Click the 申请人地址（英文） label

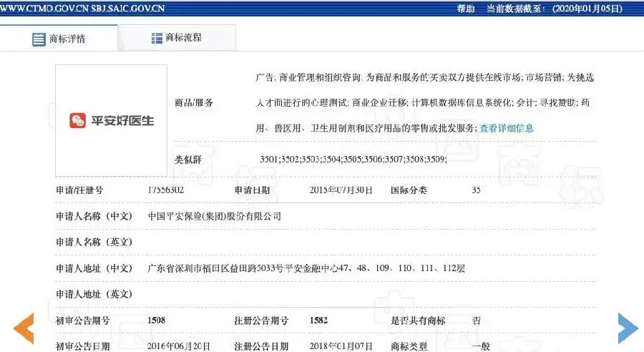point(94,294)
